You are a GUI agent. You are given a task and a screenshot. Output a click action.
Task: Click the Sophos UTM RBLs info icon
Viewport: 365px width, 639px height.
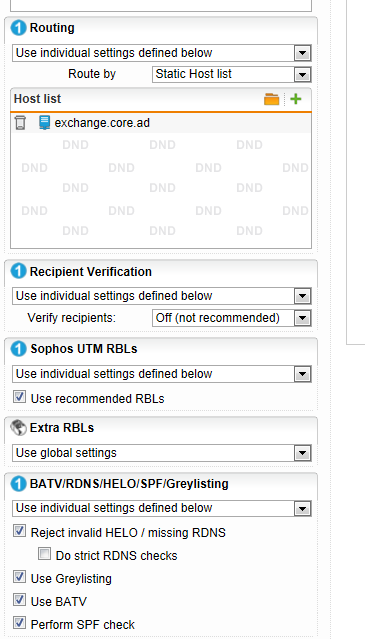[18, 349]
